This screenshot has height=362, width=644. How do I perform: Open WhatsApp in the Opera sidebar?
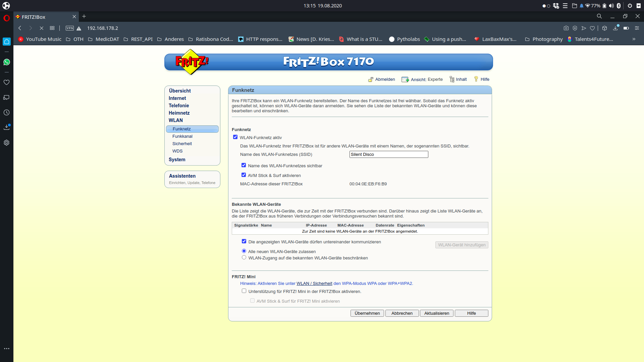[x=7, y=62]
